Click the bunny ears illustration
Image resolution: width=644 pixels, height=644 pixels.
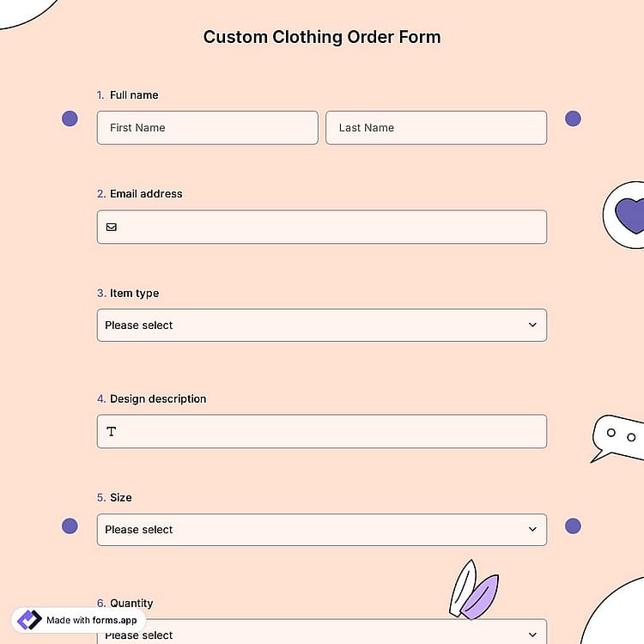click(474, 589)
